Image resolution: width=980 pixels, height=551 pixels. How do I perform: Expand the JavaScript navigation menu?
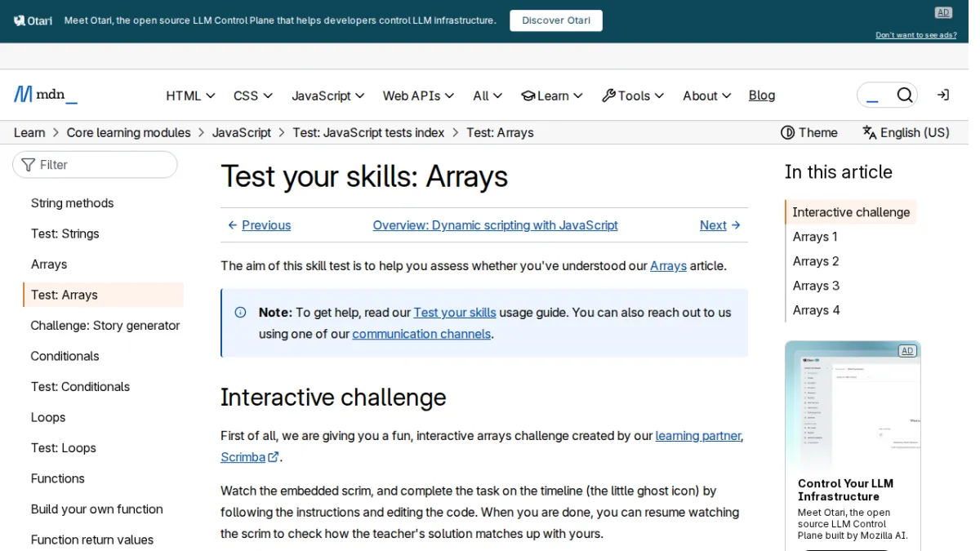(x=328, y=96)
